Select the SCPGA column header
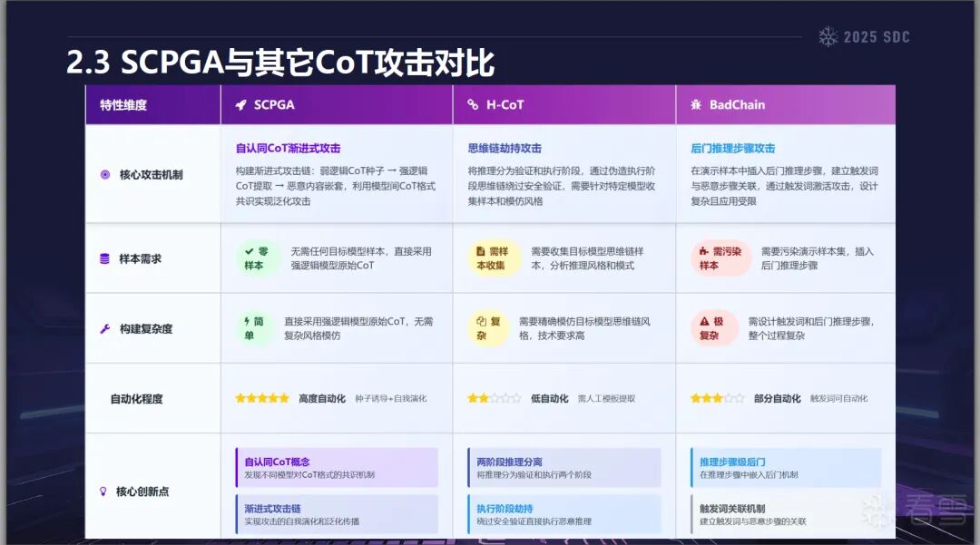The image size is (980, 545). pos(337,105)
